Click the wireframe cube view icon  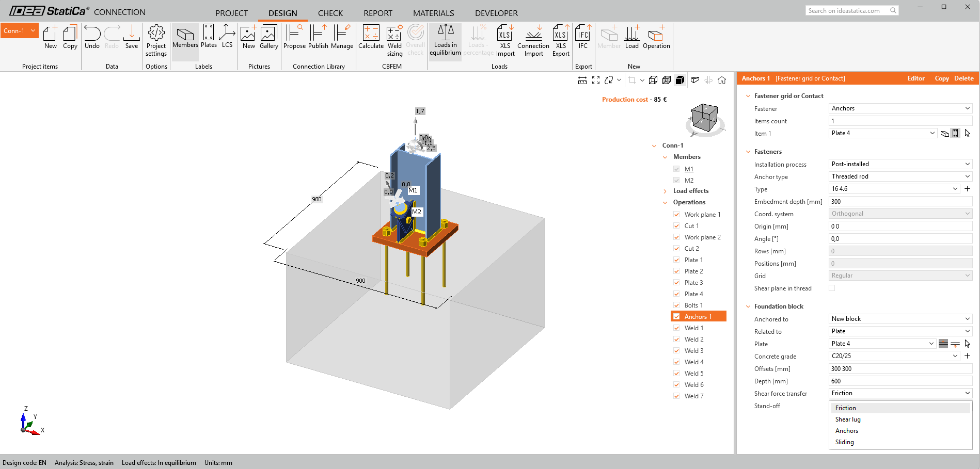pyautogui.click(x=653, y=80)
